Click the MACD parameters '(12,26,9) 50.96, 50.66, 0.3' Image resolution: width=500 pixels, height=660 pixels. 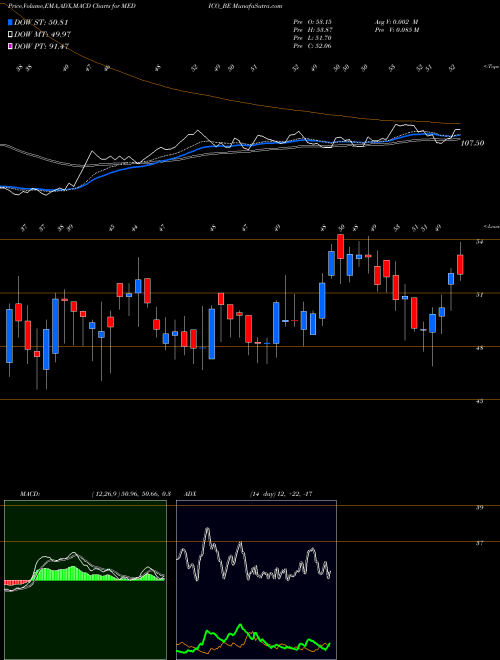pos(131,494)
